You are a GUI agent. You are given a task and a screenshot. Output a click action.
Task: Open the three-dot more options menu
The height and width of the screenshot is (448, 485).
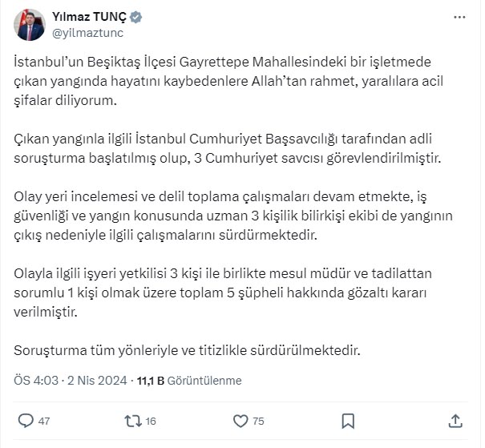click(459, 17)
